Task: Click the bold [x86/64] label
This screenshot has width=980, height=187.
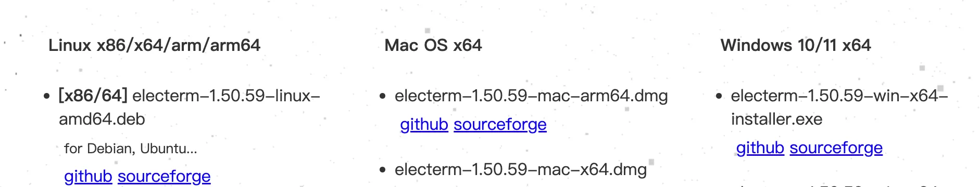Action: [93, 96]
